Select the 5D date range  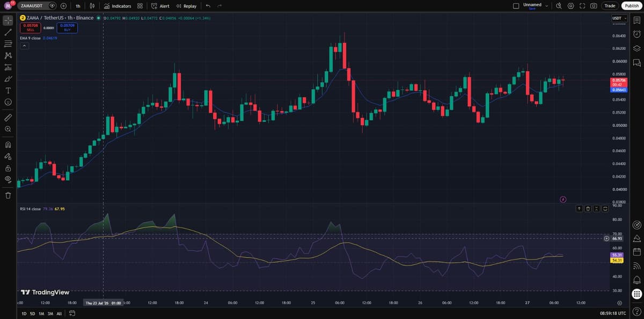(32, 313)
